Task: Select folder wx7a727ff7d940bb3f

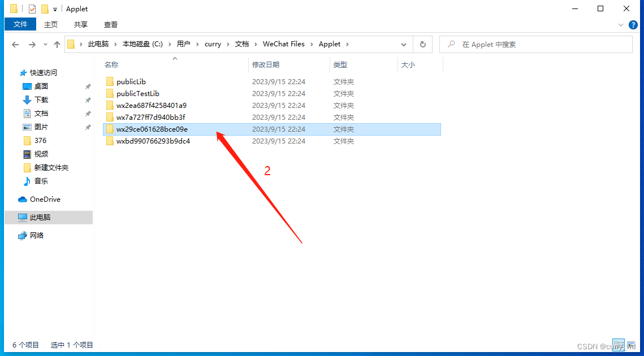Action: coord(271,118)
